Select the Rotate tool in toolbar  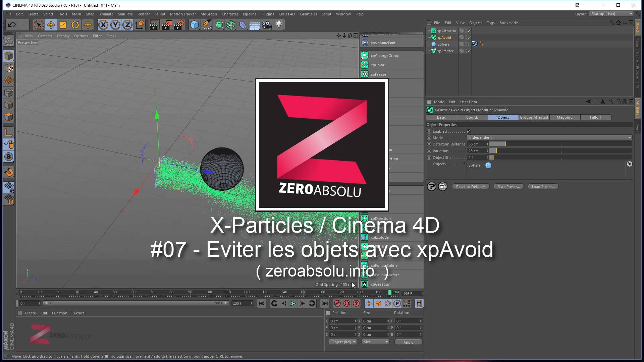pos(75,25)
